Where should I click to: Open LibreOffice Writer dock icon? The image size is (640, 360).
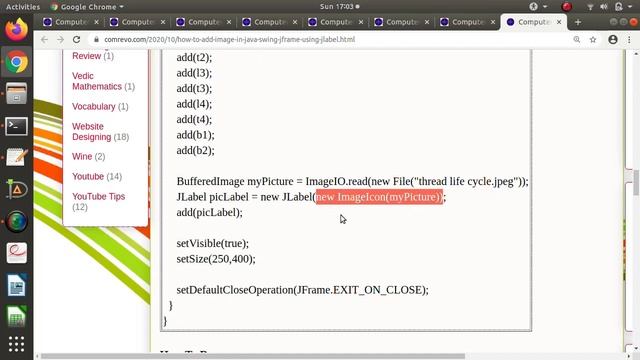16,285
